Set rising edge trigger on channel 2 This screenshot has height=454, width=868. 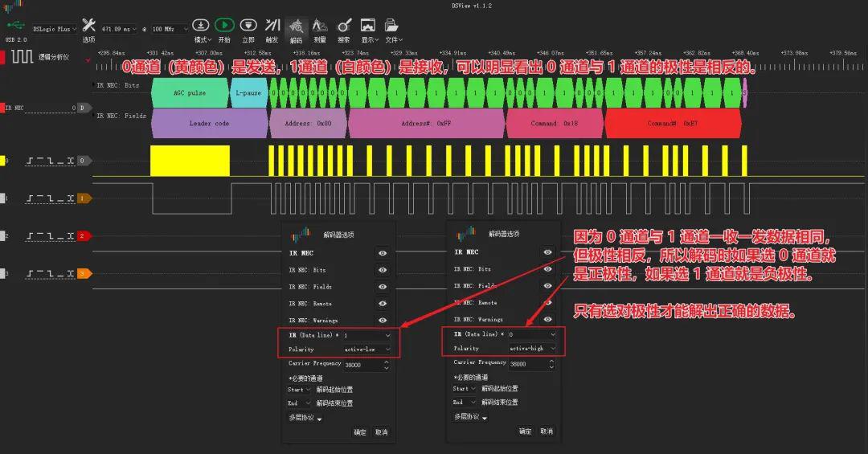coord(31,236)
